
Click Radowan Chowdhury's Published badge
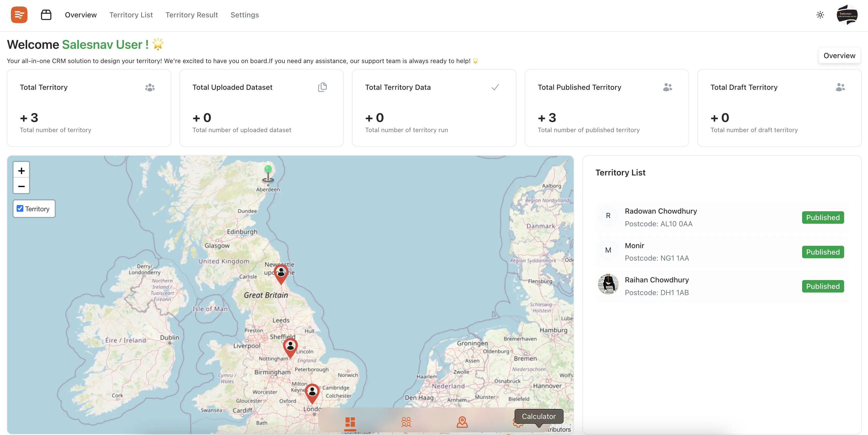[823, 217]
